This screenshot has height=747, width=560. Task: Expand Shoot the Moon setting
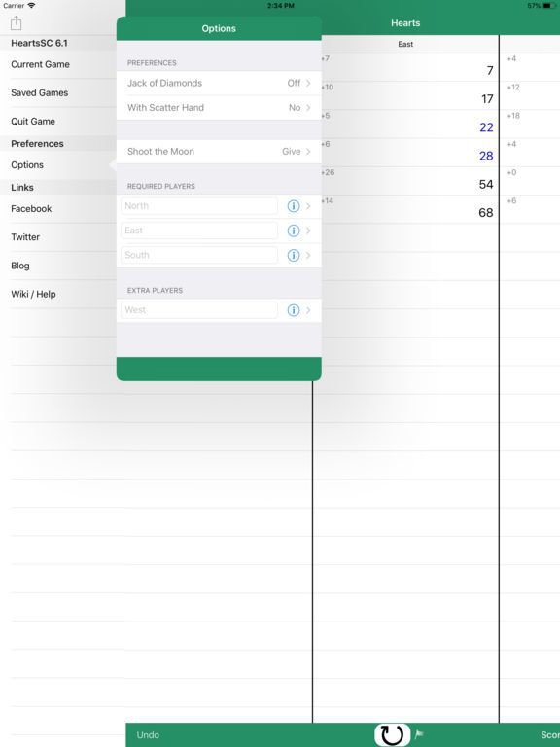(219, 152)
